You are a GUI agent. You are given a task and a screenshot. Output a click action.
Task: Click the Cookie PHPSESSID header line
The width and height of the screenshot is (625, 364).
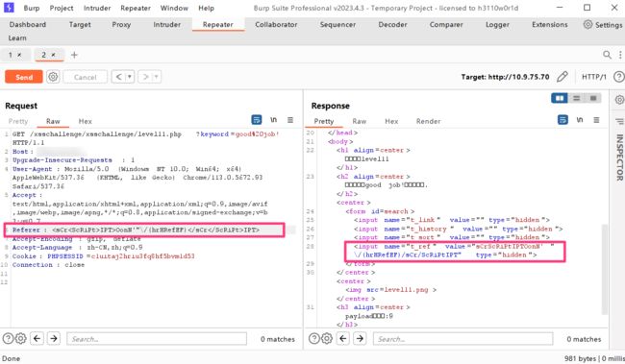point(103,256)
